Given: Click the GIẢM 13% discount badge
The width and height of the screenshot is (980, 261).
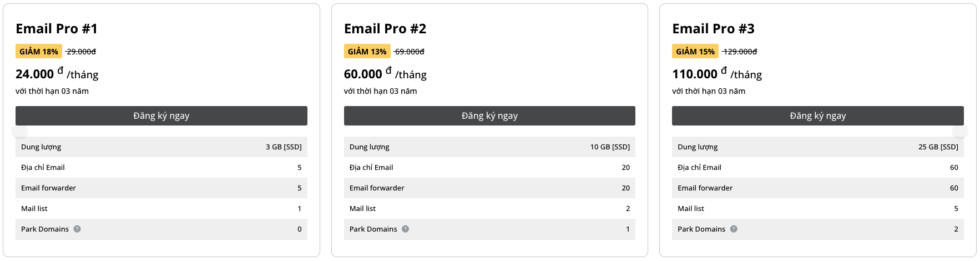Looking at the screenshot, I should click(367, 52).
